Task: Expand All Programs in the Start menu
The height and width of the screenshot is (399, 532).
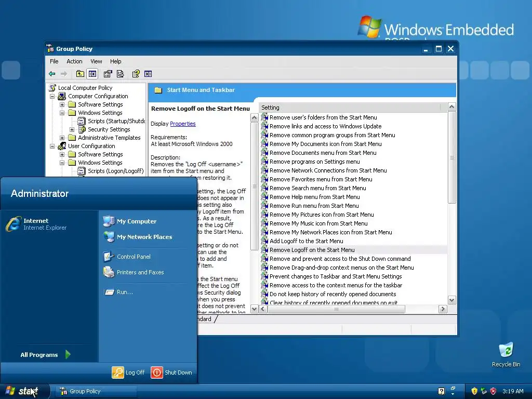Action: [x=45, y=354]
